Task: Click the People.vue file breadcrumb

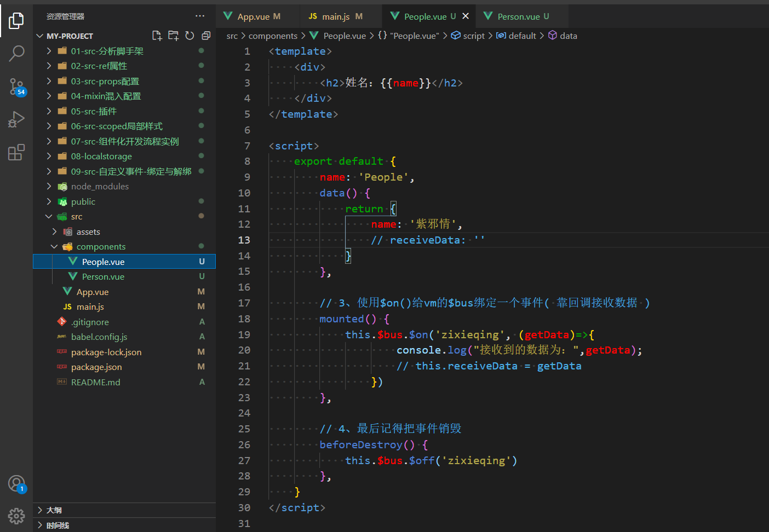Action: click(338, 36)
